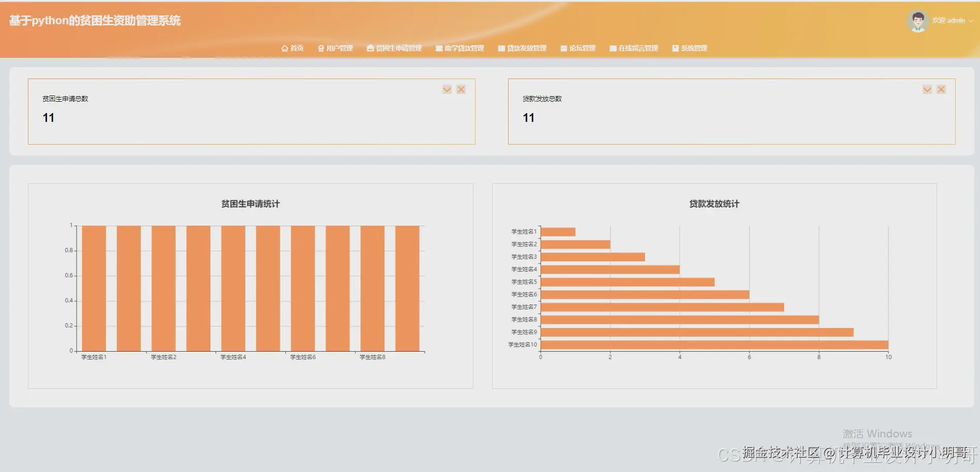This screenshot has width=980, height=472.
Task: Click the 贫困生申请总数 label
Action: pyautogui.click(x=65, y=99)
